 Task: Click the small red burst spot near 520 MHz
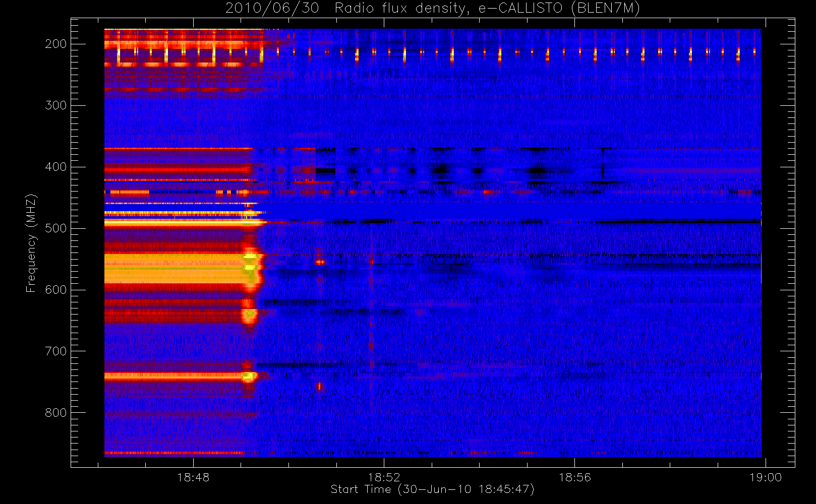tap(320, 262)
